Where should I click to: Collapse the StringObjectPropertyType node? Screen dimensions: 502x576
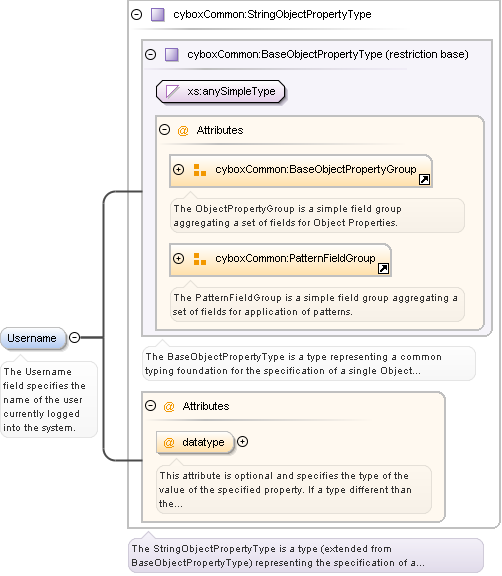coord(137,15)
